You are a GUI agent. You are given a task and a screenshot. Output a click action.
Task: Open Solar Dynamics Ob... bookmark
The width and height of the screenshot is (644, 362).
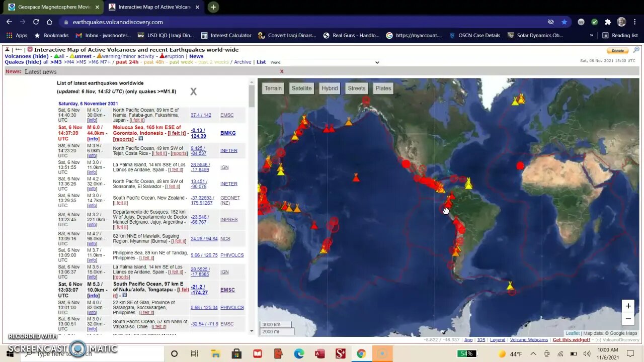pos(535,35)
